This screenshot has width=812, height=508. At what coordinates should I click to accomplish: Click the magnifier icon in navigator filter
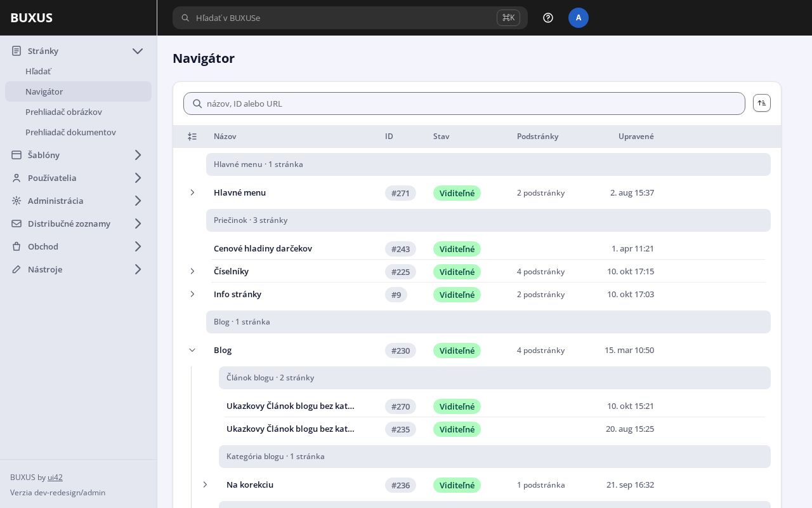[x=197, y=104]
